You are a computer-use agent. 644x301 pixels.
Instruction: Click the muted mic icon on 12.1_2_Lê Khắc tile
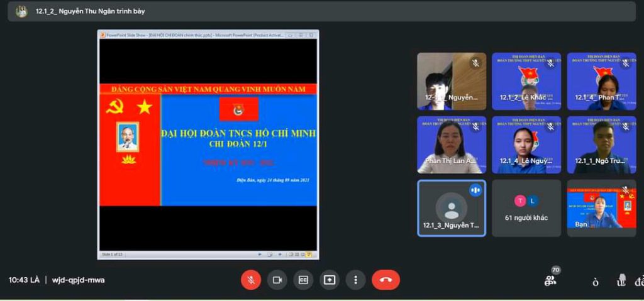(550, 63)
